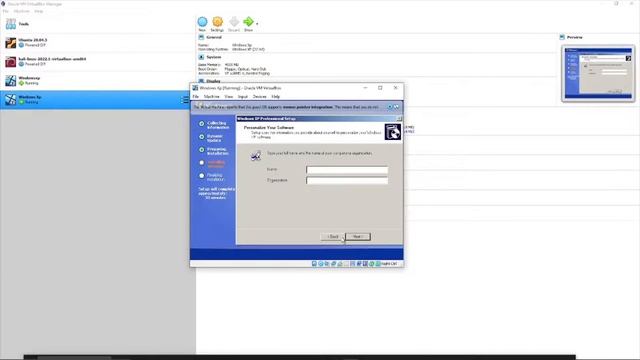Open View menu in the VM window

click(x=229, y=97)
